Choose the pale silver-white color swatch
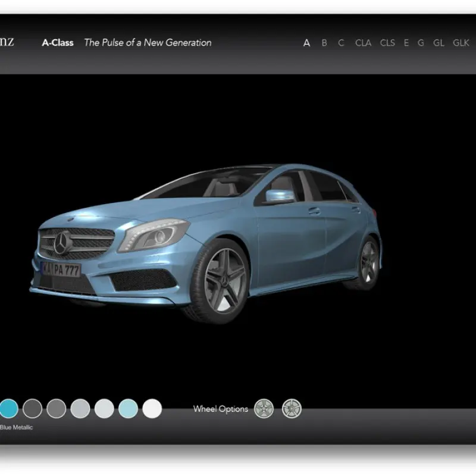The height and width of the screenshot is (476, 476). (x=104, y=408)
